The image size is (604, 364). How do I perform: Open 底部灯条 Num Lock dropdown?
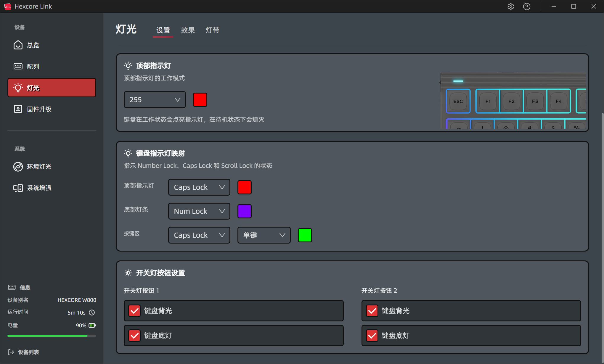[x=199, y=211]
